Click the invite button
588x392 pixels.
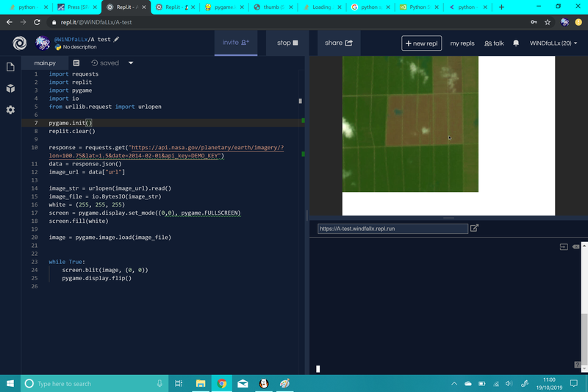236,43
